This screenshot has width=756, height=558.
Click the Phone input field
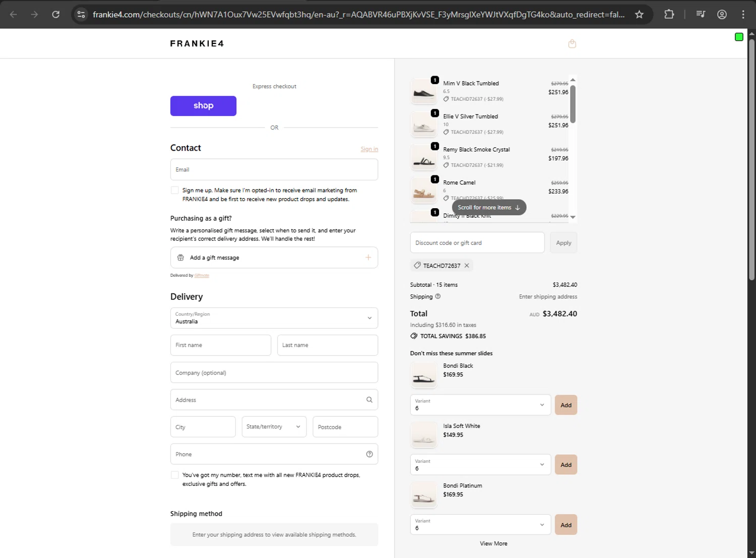274,454
